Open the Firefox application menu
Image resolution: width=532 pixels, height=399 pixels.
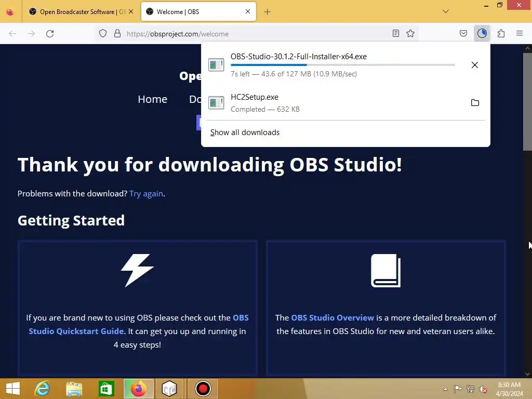point(520,33)
